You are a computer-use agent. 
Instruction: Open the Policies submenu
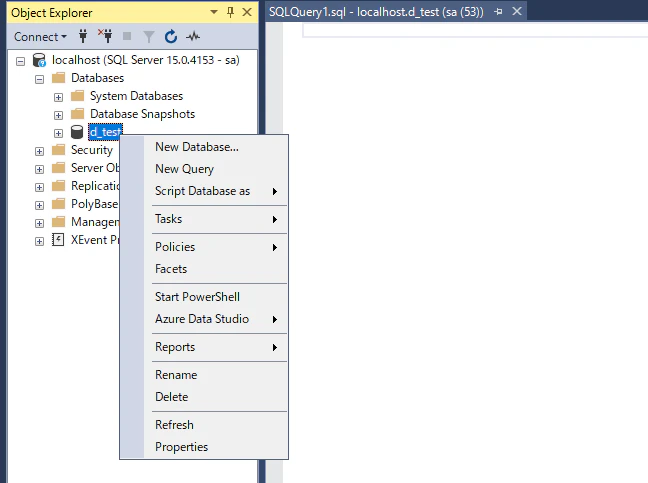pos(204,247)
